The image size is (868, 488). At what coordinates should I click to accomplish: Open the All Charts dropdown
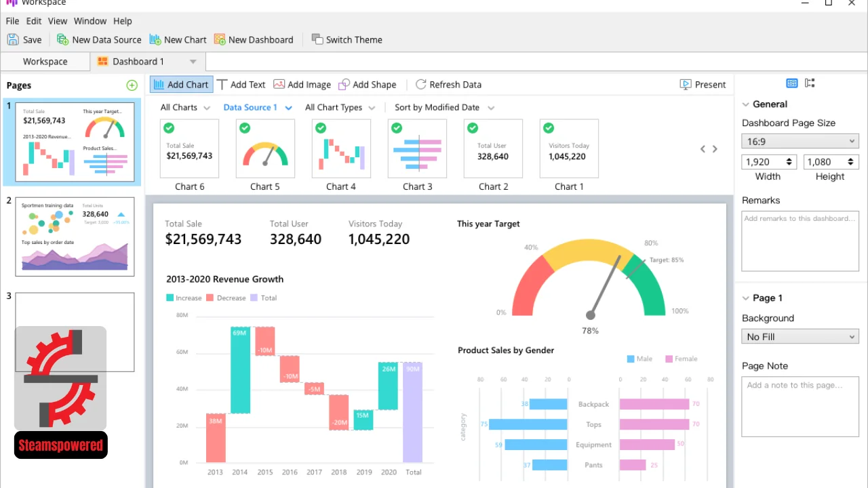coord(184,107)
